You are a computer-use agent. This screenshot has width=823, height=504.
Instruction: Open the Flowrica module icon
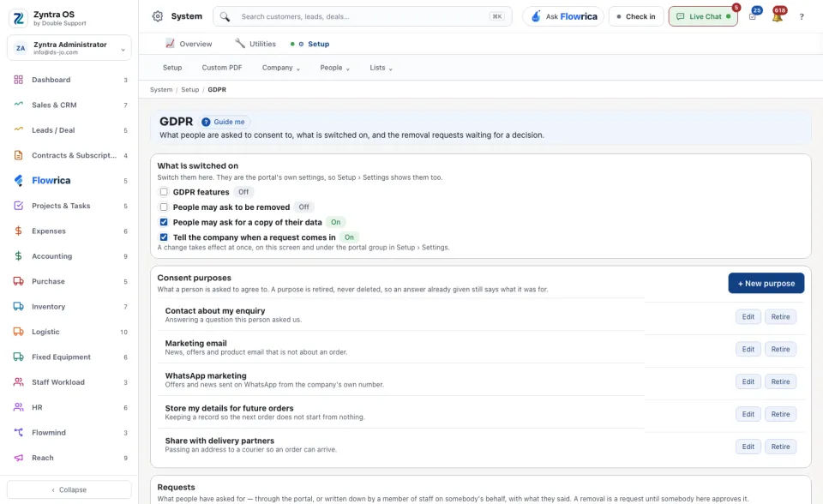[18, 181]
